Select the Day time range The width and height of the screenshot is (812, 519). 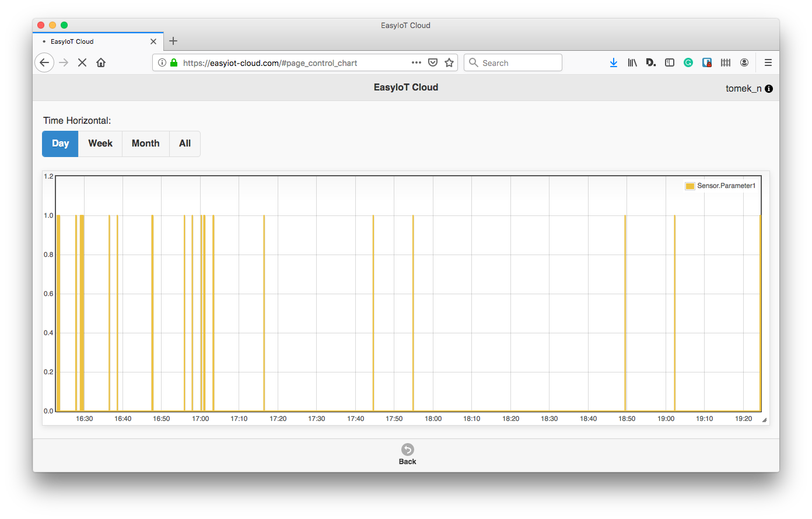pyautogui.click(x=61, y=144)
